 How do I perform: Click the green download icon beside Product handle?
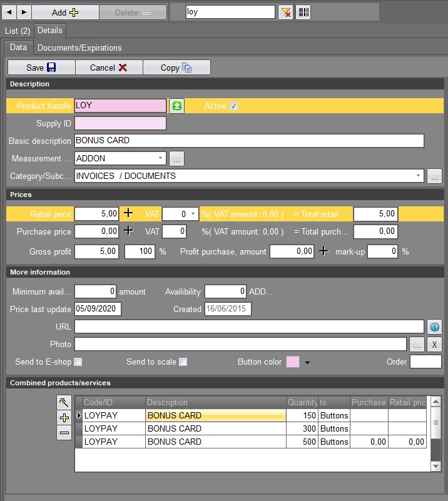click(176, 106)
